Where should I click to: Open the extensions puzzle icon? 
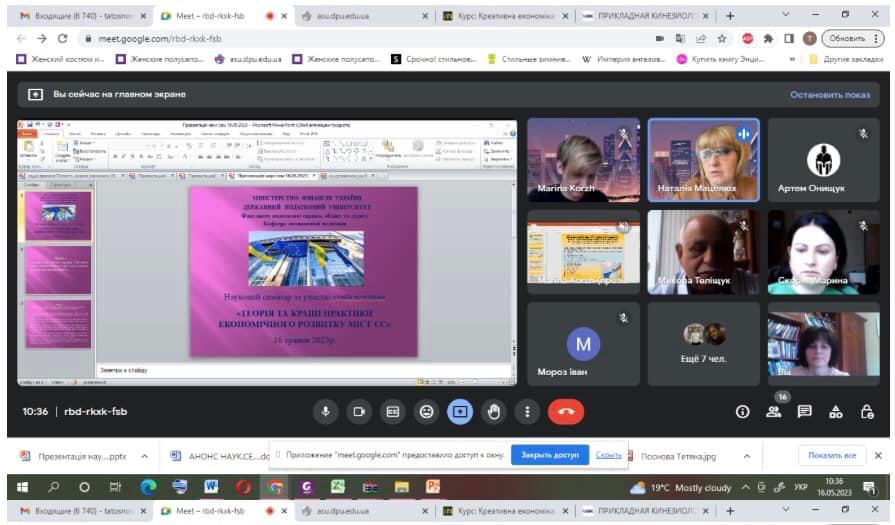(768, 38)
